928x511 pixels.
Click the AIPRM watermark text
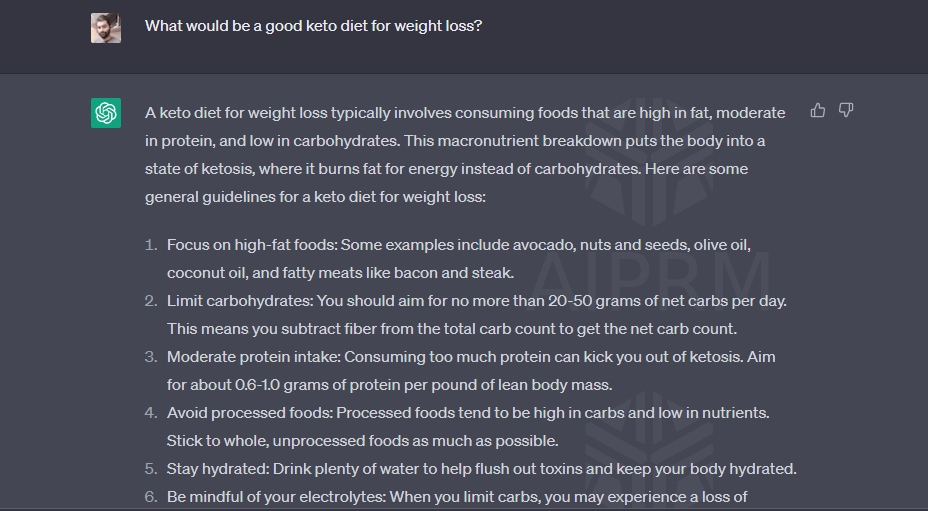pyautogui.click(x=650, y=277)
